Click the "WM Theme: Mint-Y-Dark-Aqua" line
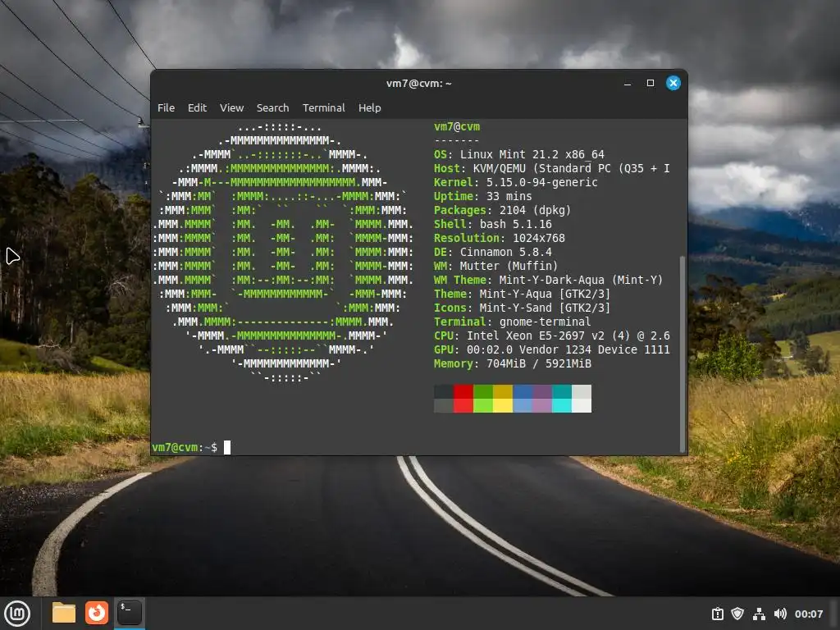Viewport: 840px width, 630px height. pyautogui.click(x=548, y=280)
